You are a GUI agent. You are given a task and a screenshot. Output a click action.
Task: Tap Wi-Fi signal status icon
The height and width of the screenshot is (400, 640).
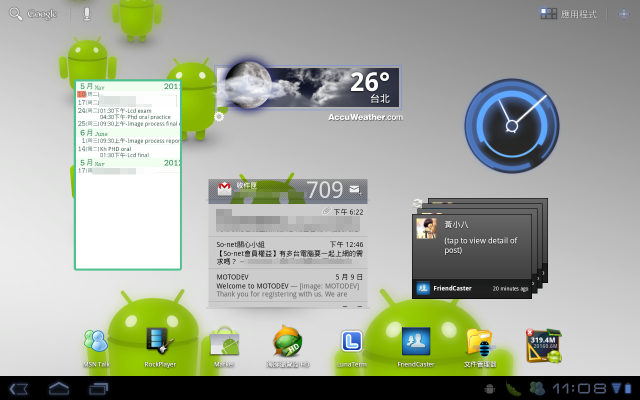pyautogui.click(x=616, y=388)
